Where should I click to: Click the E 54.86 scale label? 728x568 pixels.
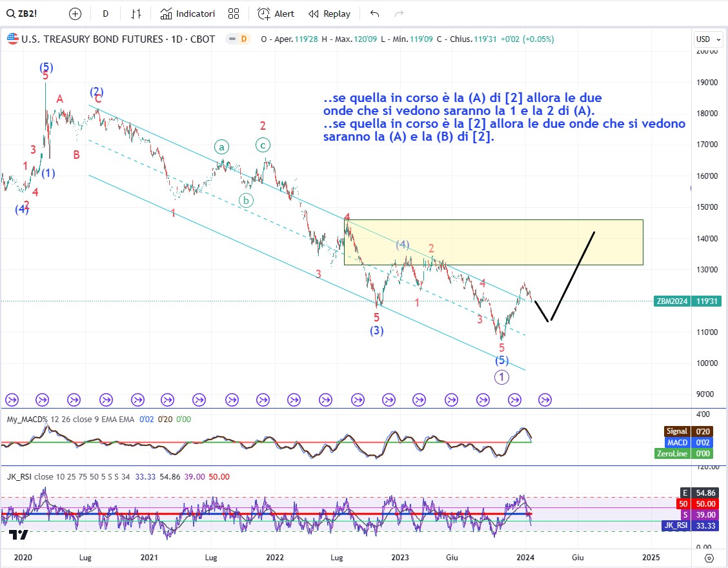pos(701,492)
